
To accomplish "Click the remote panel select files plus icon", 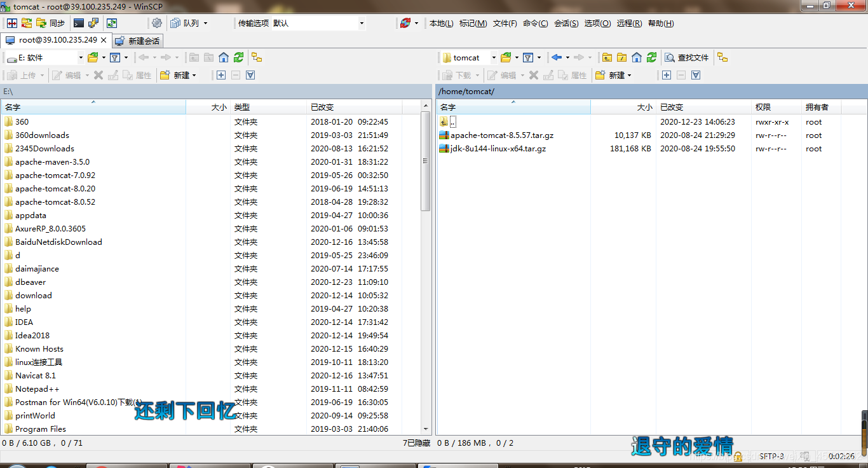I will coord(666,75).
